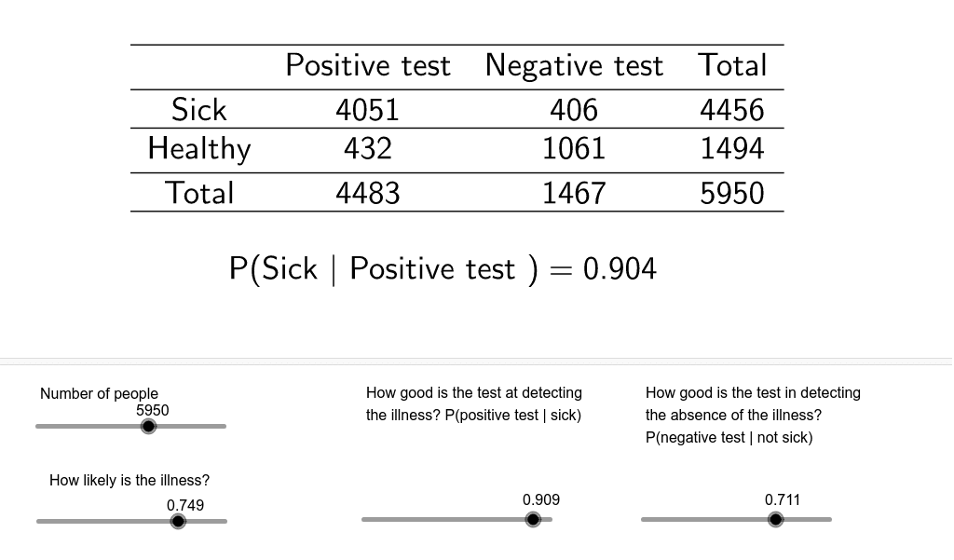Select the 'Sick' row label
This screenshot has height=560, width=954.
[198, 109]
